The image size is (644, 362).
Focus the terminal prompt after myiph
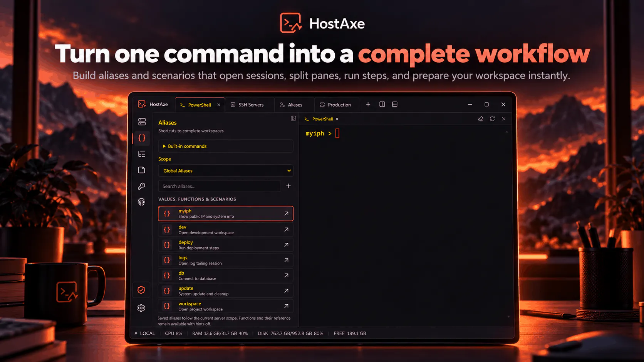(337, 133)
